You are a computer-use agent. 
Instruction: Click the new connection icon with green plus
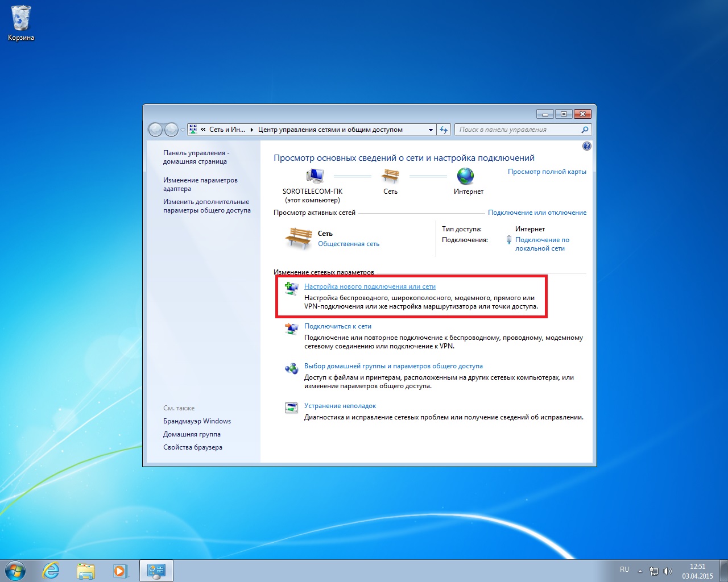click(x=291, y=289)
